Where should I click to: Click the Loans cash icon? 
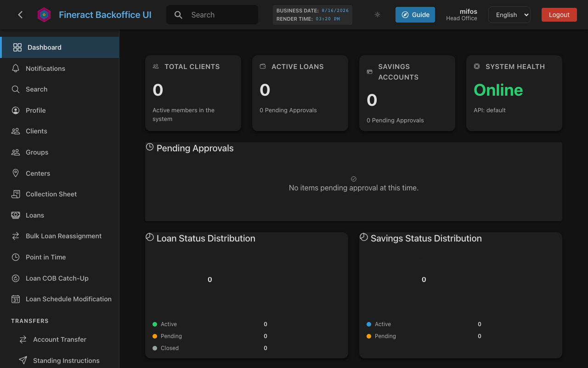(x=16, y=215)
